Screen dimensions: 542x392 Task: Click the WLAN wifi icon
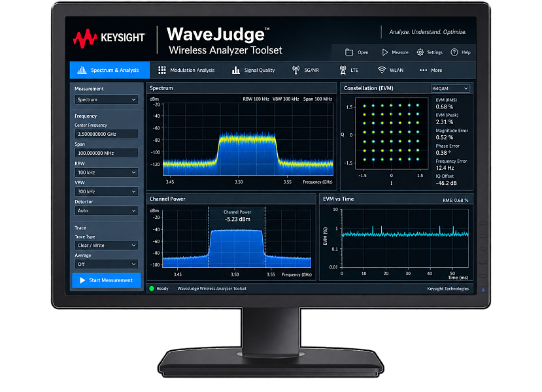tap(382, 70)
